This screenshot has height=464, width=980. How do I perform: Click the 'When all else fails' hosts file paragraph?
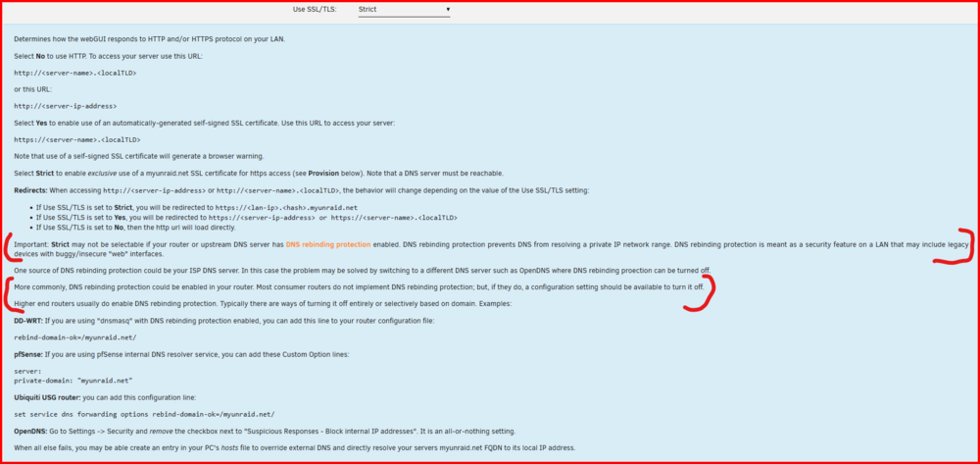[294, 448]
